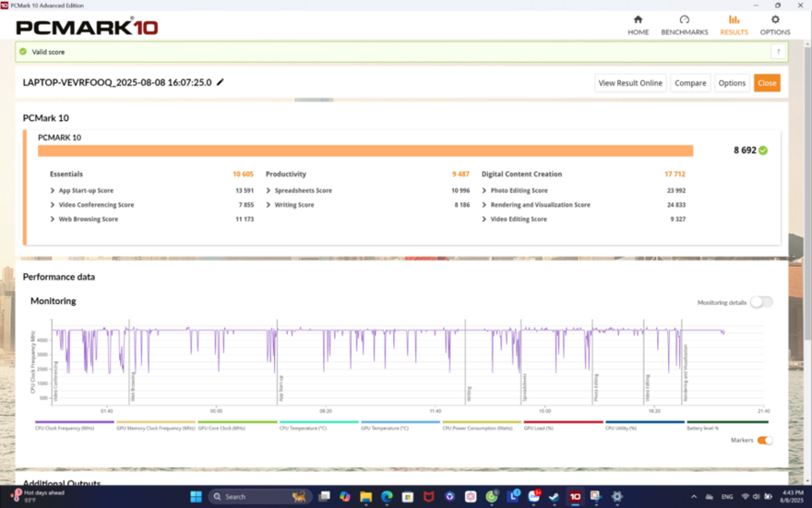Viewport: 812px width, 508px height.
Task: Expand the App Start-up Score row
Action: tap(53, 190)
